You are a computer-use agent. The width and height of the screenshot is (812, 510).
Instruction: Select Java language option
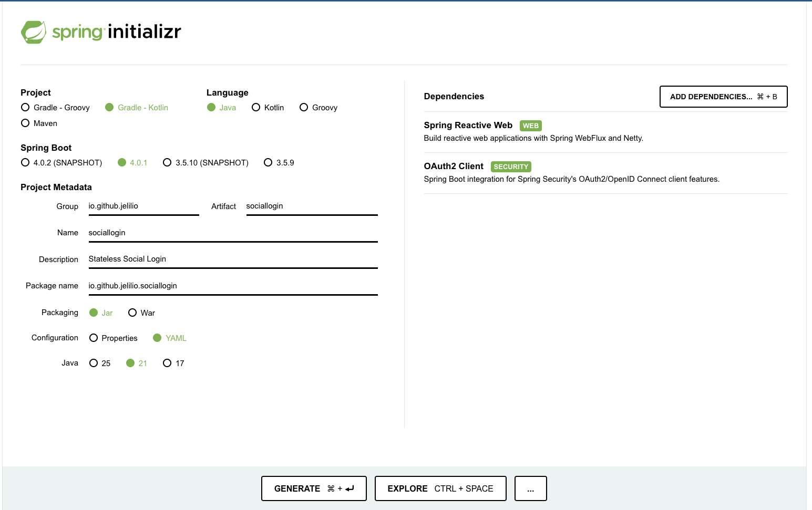(x=221, y=108)
